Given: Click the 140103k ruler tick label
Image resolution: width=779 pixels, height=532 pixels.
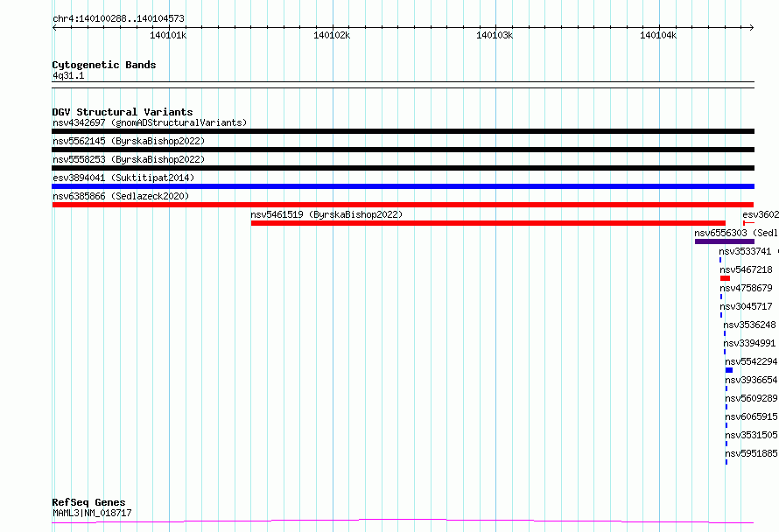Looking at the screenshot, I should [x=495, y=35].
